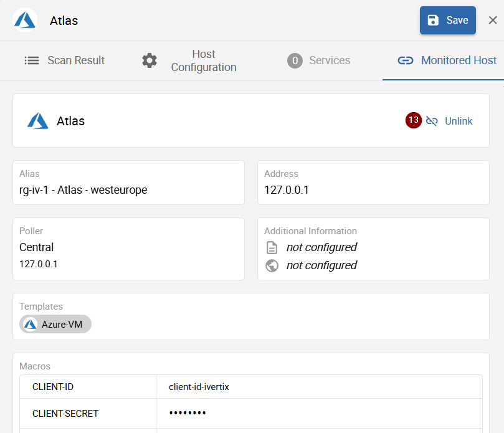Click the 0 badge on the Services tab
Image resolution: width=504 pixels, height=433 pixels.
(295, 60)
